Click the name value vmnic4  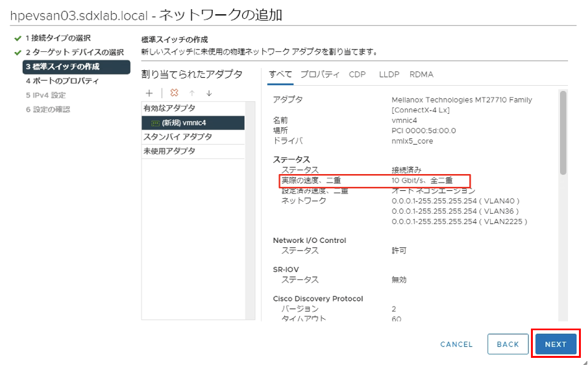pos(404,120)
